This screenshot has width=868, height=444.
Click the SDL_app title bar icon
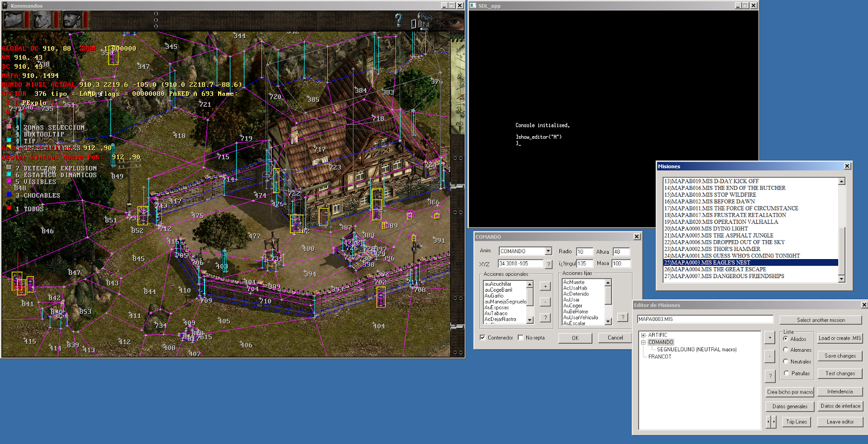pos(473,5)
